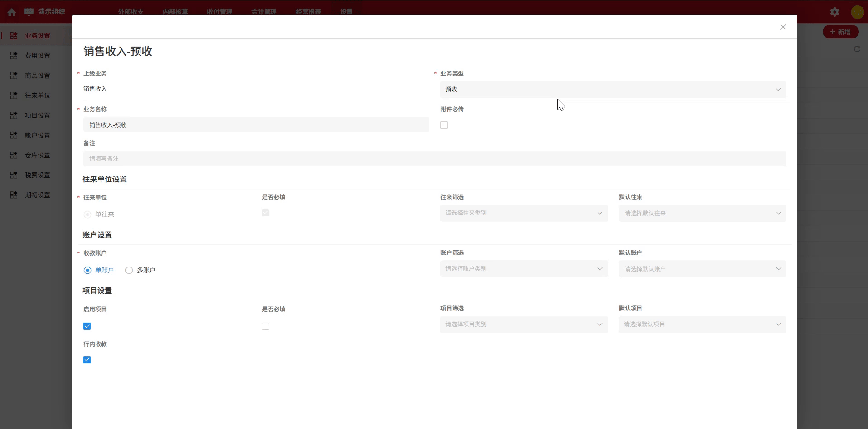Open the 业务类型 dropdown
Image resolution: width=868 pixels, height=429 pixels.
tap(612, 90)
